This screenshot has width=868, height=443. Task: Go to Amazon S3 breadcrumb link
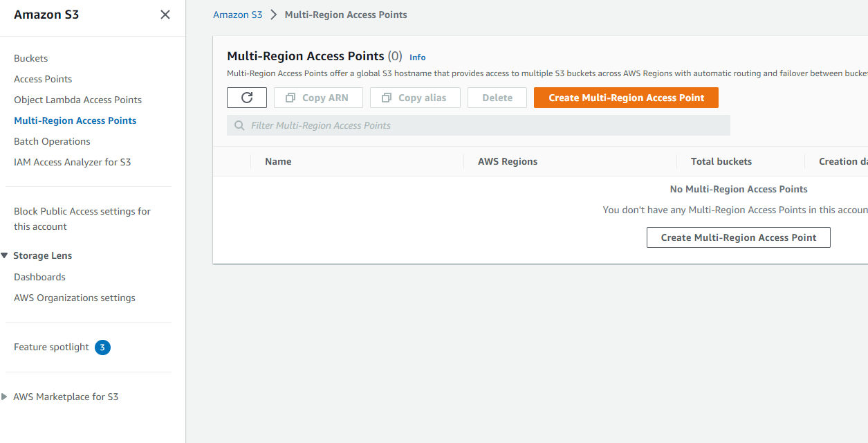(x=238, y=15)
